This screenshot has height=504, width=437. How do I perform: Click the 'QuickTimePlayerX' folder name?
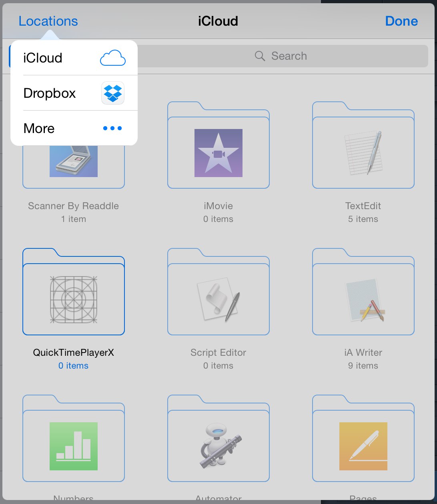74,353
